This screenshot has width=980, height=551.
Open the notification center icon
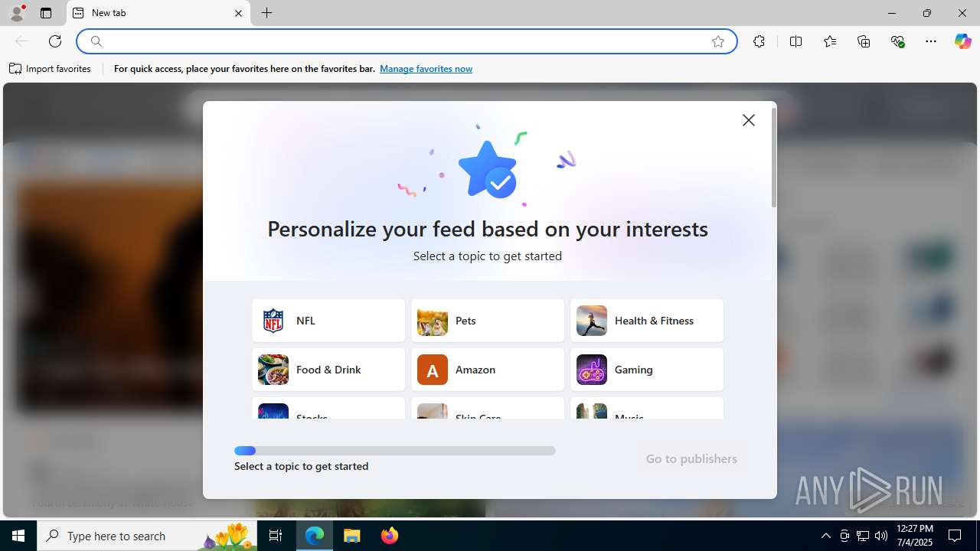(x=955, y=536)
